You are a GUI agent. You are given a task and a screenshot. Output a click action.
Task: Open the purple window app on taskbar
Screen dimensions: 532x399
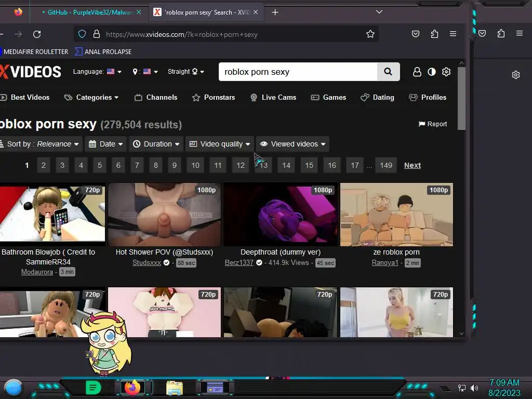pos(215,388)
